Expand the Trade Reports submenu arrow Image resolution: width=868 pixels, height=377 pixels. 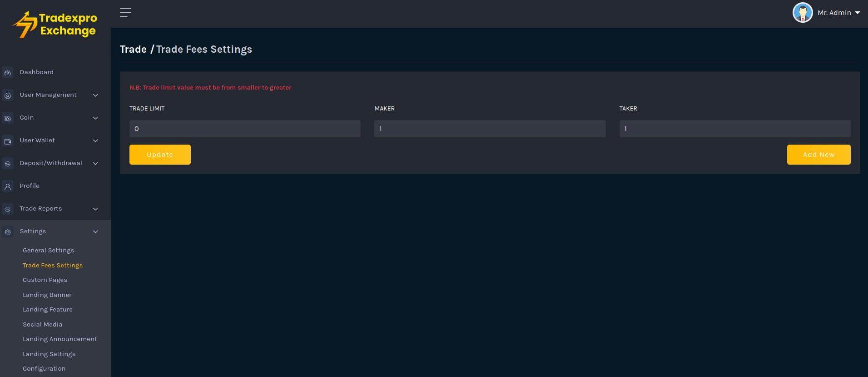pyautogui.click(x=95, y=209)
